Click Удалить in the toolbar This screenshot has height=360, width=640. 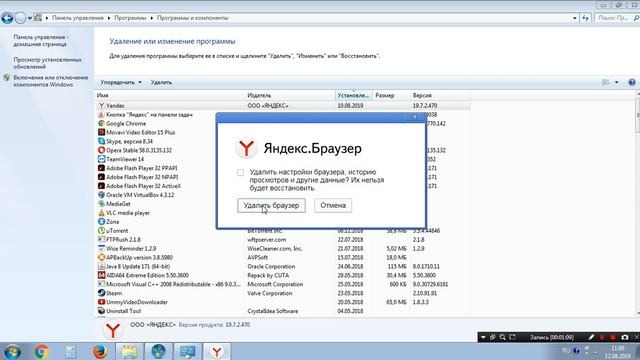click(x=161, y=82)
